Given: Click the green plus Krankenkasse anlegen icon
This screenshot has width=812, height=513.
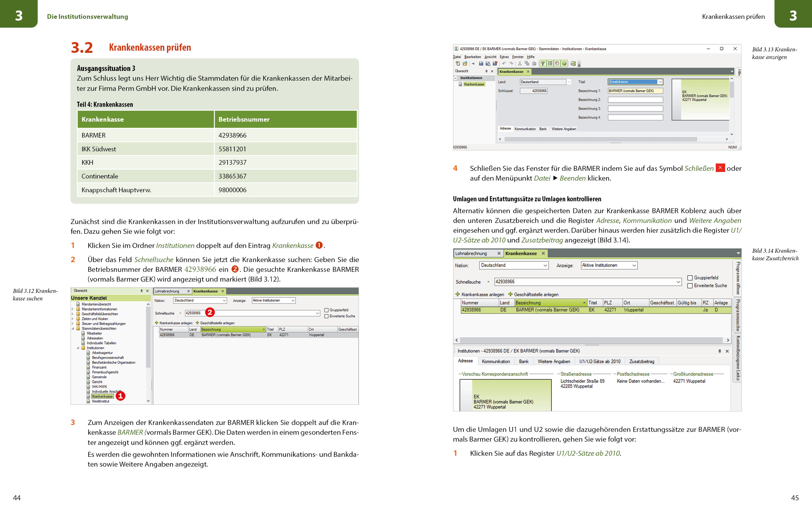Looking at the screenshot, I should click(x=457, y=294).
